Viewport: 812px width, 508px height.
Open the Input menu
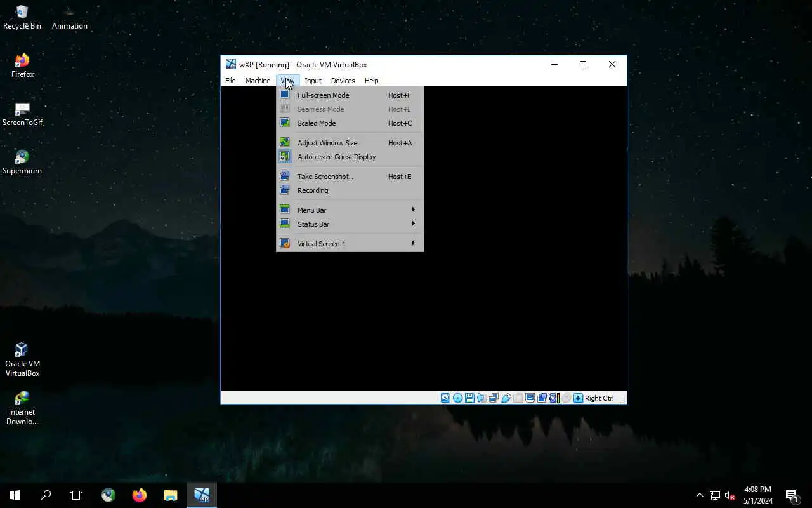click(313, 81)
